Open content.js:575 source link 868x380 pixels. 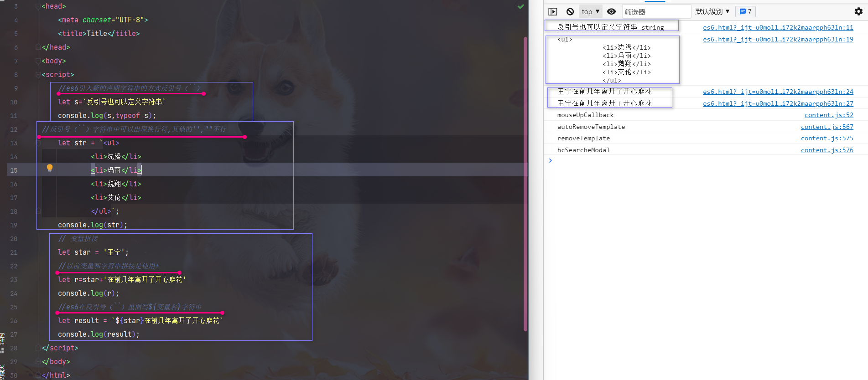coord(827,139)
